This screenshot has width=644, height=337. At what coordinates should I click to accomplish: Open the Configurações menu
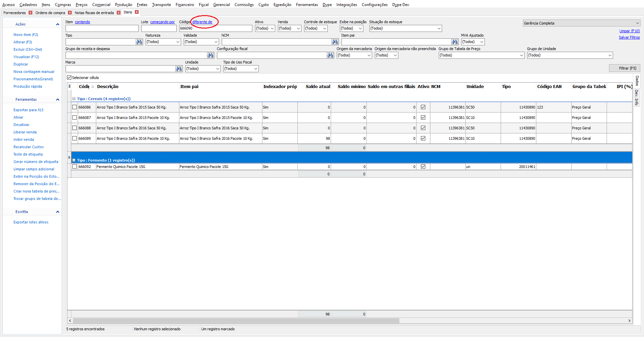click(374, 5)
